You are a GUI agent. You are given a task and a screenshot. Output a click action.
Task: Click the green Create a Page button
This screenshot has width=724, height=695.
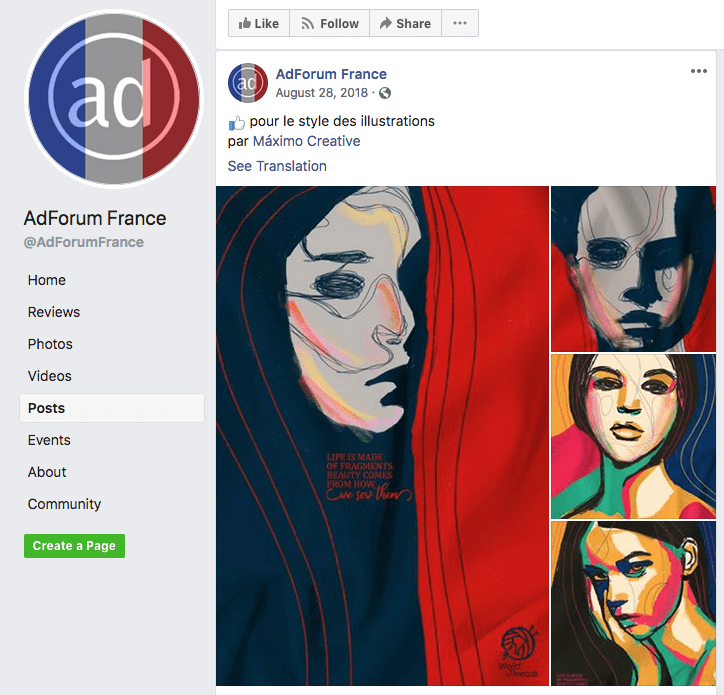click(x=74, y=546)
